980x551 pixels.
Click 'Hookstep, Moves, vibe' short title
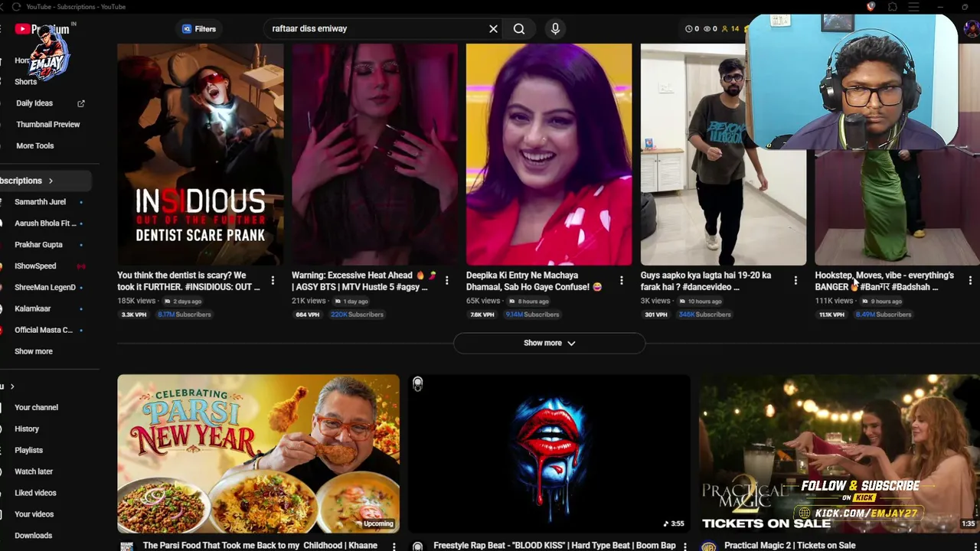(x=884, y=281)
